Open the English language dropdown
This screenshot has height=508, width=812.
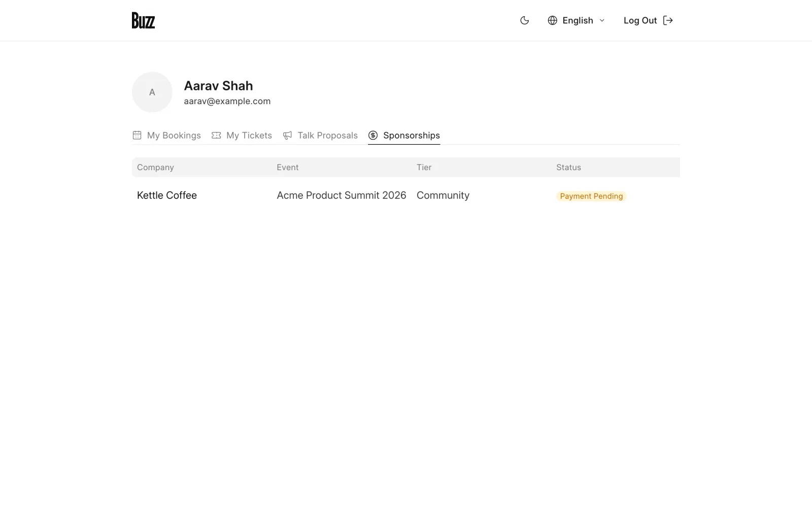click(x=577, y=20)
